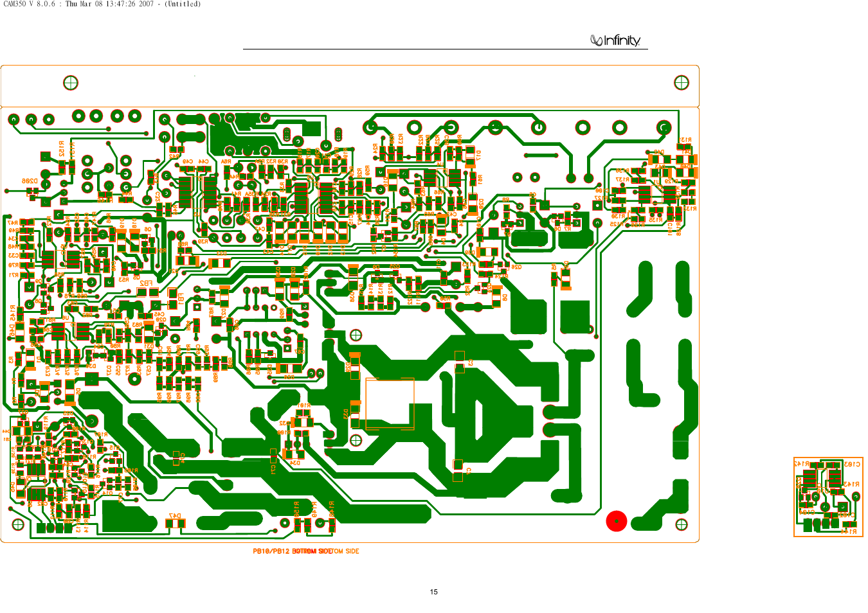
Task: Click the D17 diode label
Action: click(479, 155)
